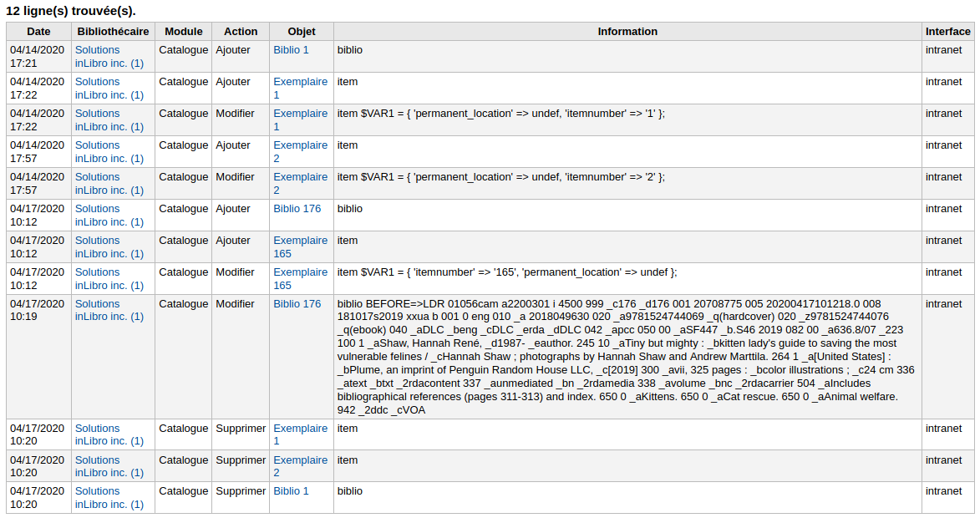This screenshot has height=518, width=980.
Task: Click the Action column header
Action: pos(241,32)
